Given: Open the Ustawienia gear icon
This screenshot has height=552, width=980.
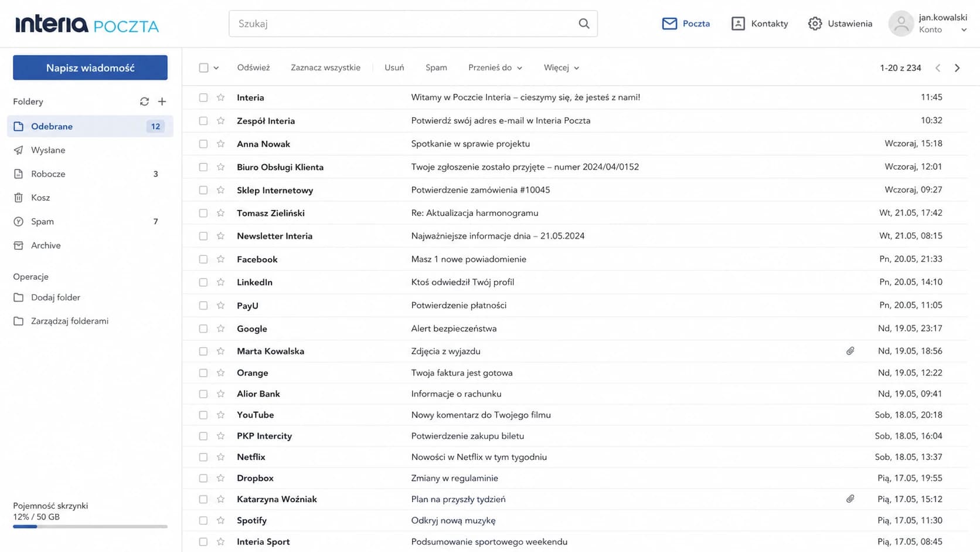Looking at the screenshot, I should pyautogui.click(x=815, y=23).
